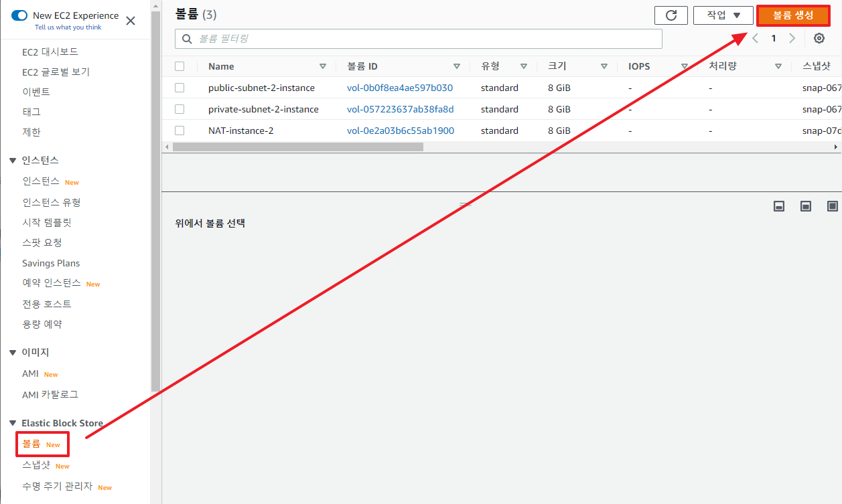Click the table's horizontal scrollbar right arrow

click(837, 146)
